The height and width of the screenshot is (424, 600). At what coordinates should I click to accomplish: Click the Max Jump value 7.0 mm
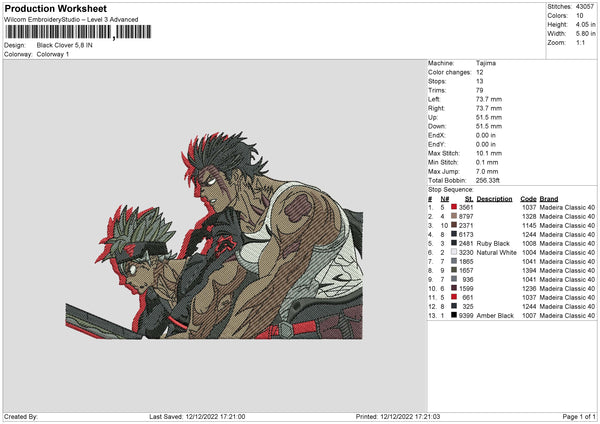coord(487,171)
